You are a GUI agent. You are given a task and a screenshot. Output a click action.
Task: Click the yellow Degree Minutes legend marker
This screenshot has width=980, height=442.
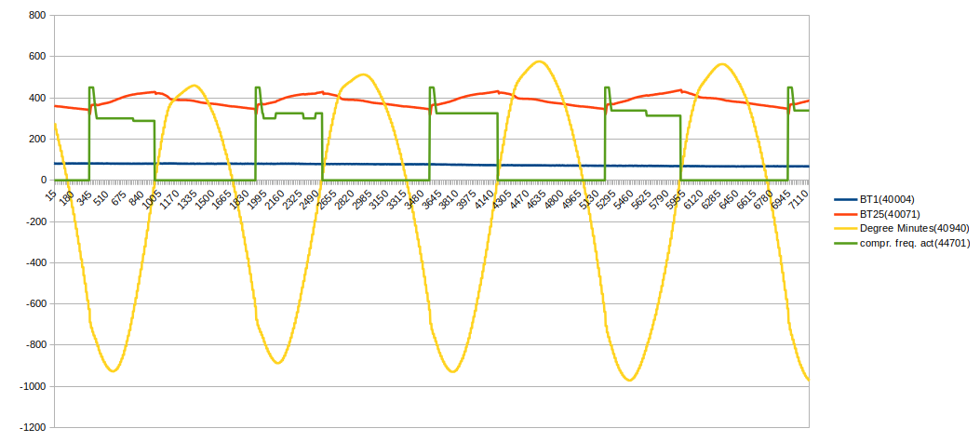(x=844, y=229)
